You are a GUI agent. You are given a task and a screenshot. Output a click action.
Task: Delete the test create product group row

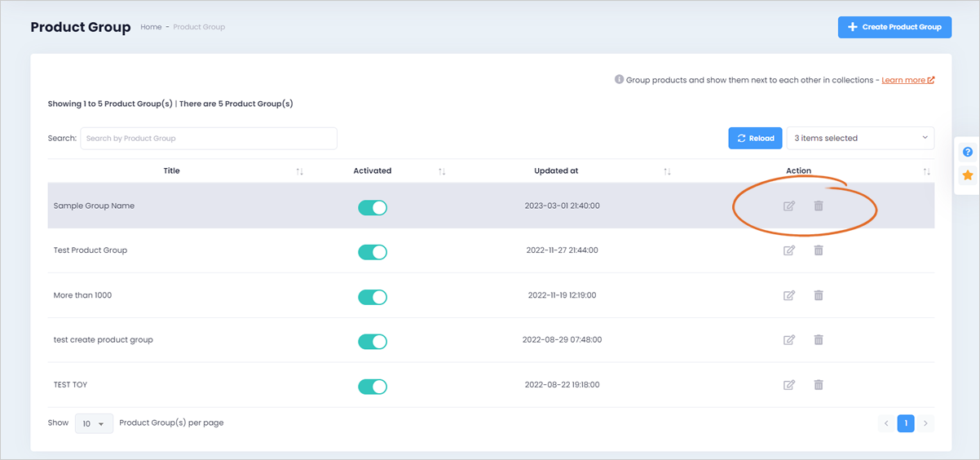pos(819,340)
